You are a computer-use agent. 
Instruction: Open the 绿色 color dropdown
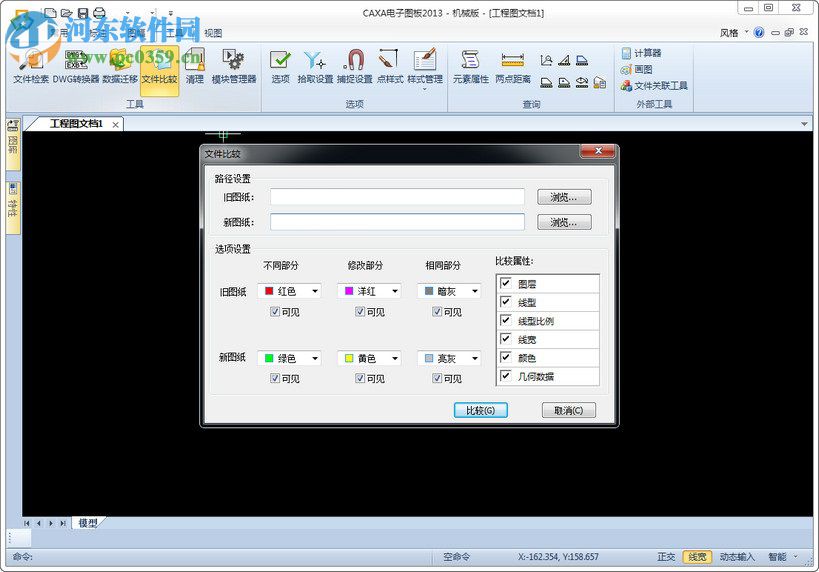click(x=289, y=358)
